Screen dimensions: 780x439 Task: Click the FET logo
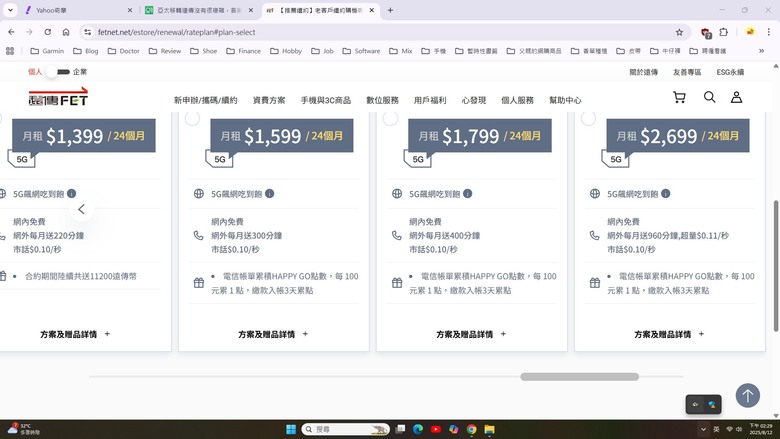(x=58, y=96)
